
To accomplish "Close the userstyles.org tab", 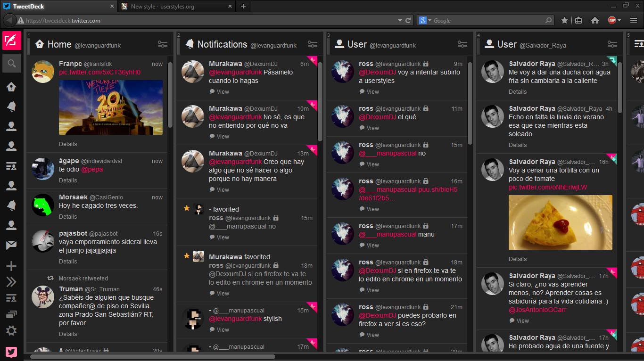I will (x=230, y=7).
